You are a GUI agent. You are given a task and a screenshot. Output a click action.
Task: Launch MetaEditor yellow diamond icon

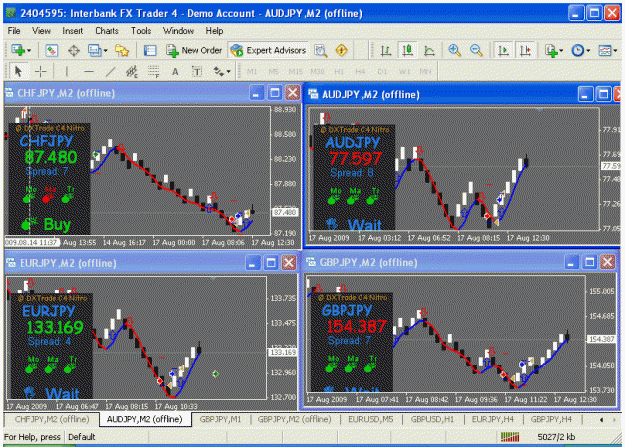coord(341,50)
